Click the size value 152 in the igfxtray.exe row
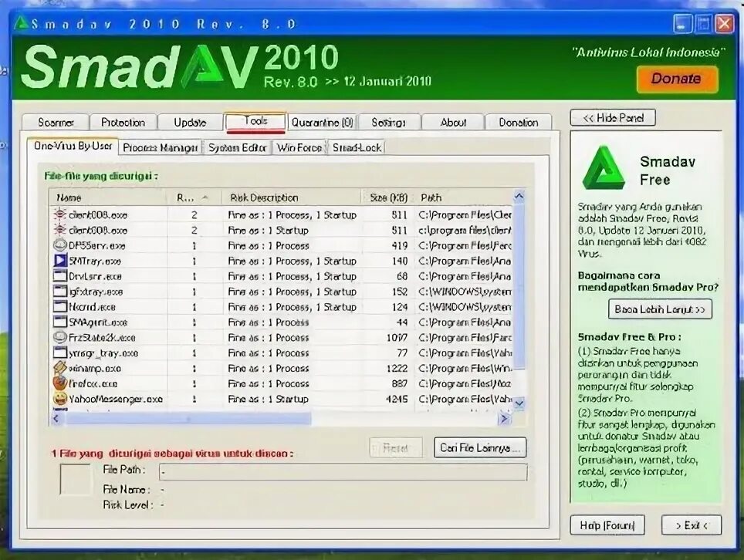The height and width of the screenshot is (560, 744). (400, 292)
